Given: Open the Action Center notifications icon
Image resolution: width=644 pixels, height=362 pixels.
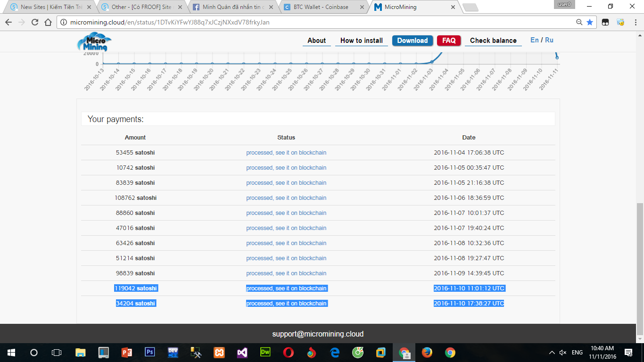Looking at the screenshot, I should 628,352.
